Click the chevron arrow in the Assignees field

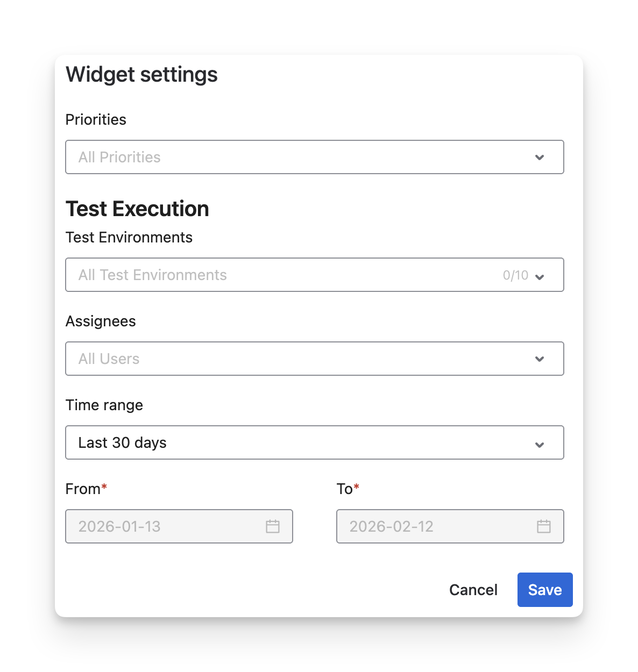click(x=540, y=359)
